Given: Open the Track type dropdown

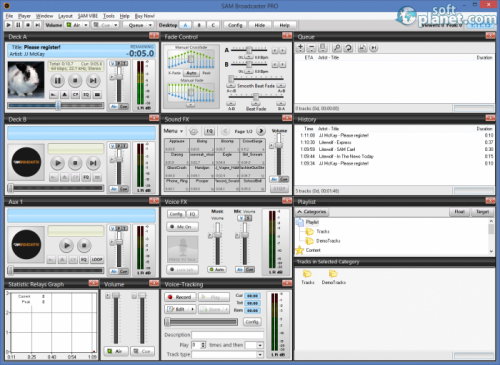Looking at the screenshot, I should (260, 355).
